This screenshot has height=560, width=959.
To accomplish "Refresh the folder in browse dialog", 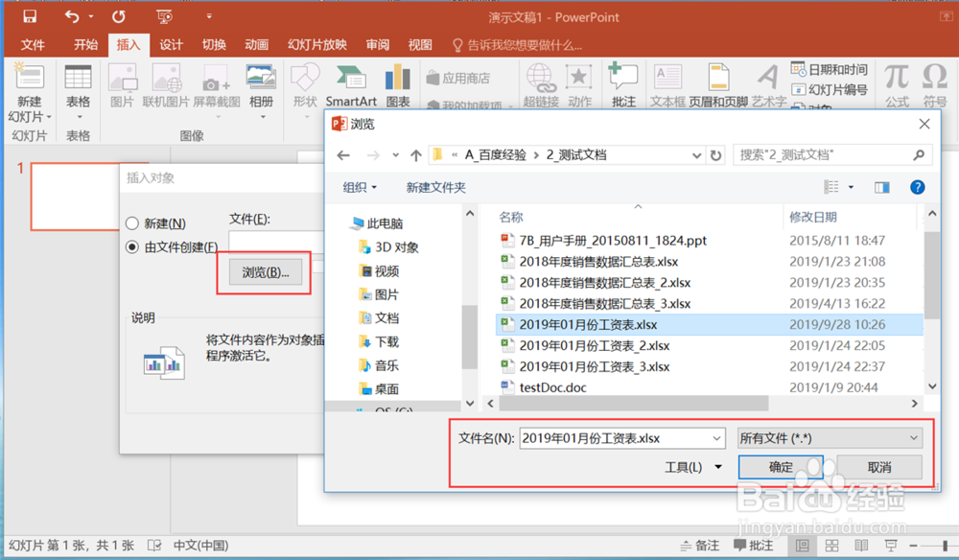I will click(715, 155).
